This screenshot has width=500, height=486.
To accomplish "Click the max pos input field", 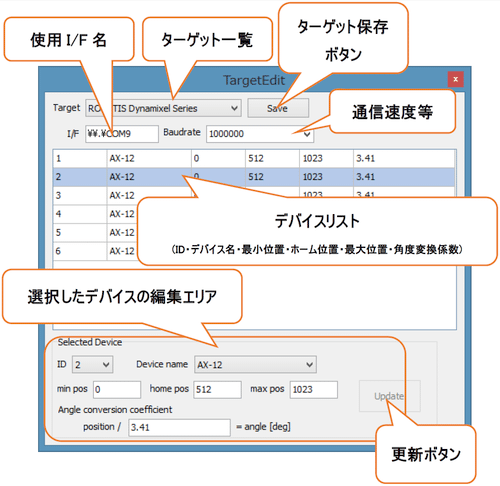I will coord(313,389).
